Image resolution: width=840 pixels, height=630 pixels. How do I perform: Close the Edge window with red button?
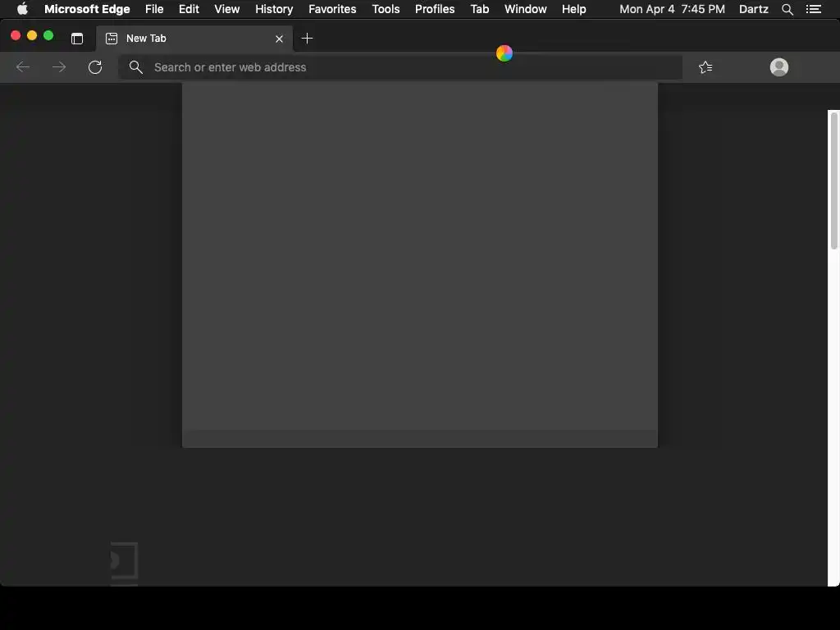click(16, 35)
